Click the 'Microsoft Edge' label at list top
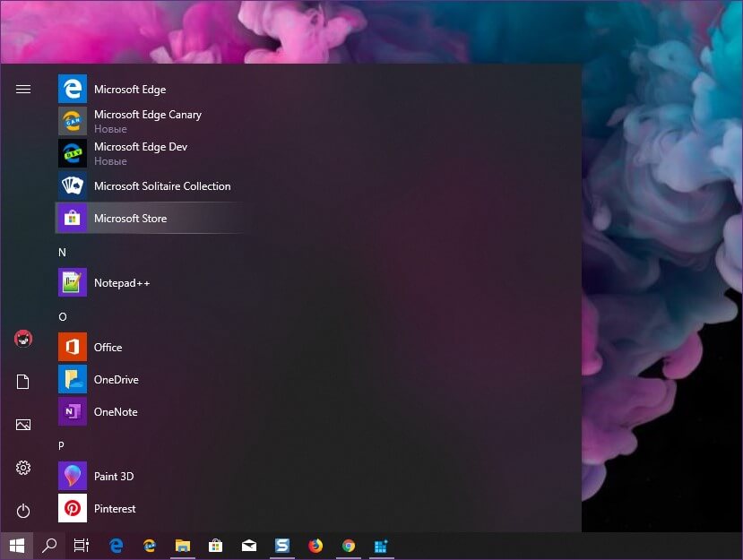 click(130, 90)
